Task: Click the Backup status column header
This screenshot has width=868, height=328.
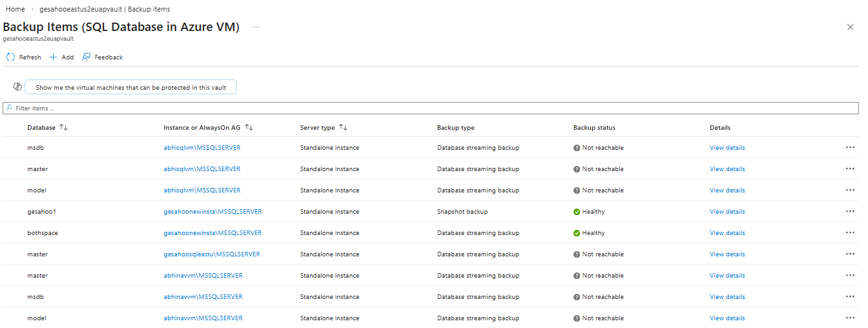Action: point(594,128)
